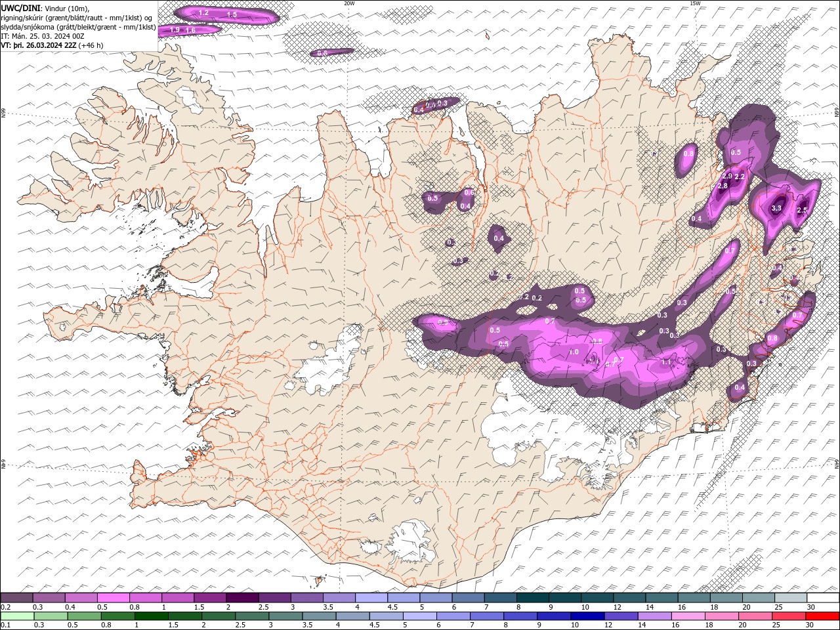Click the 2.9 precipitation label on the map
840x630 pixels.
727,177
